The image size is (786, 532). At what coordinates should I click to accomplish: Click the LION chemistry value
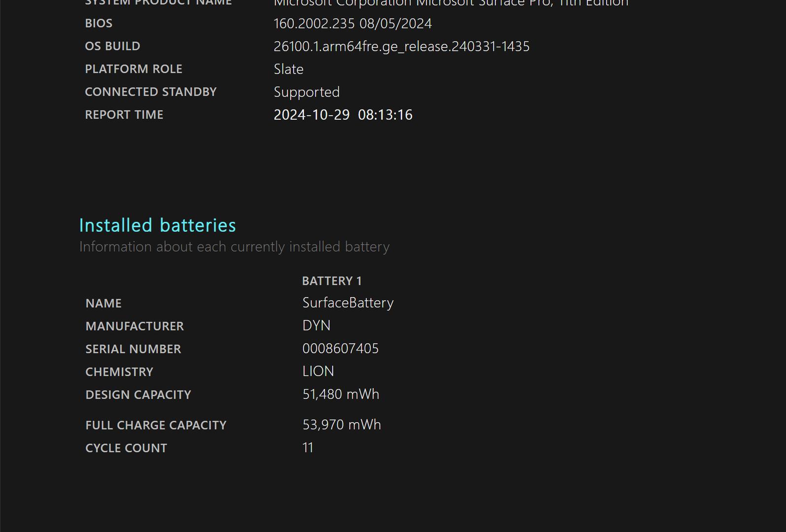click(x=318, y=371)
